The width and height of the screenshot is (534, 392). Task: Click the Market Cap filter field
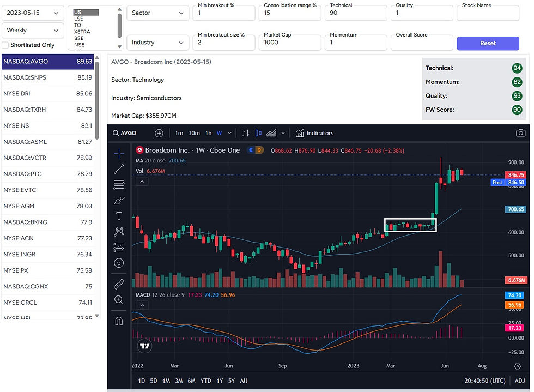(x=290, y=43)
